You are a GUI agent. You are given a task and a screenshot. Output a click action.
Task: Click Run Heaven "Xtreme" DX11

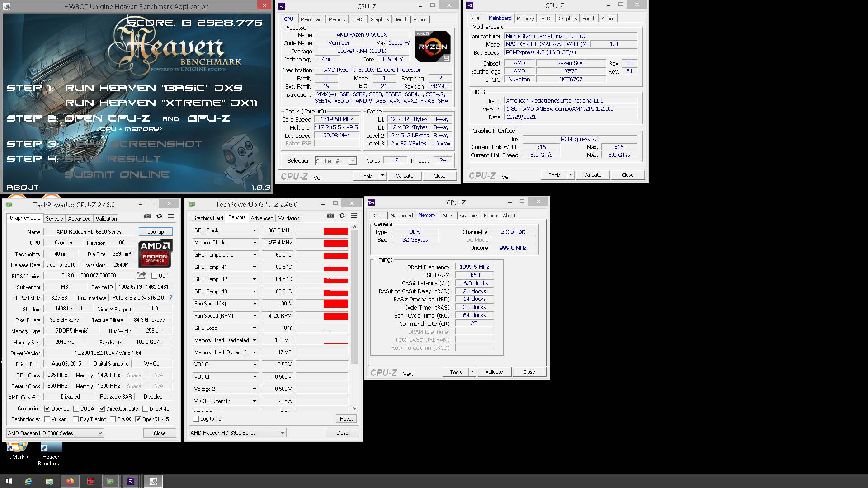coord(161,103)
